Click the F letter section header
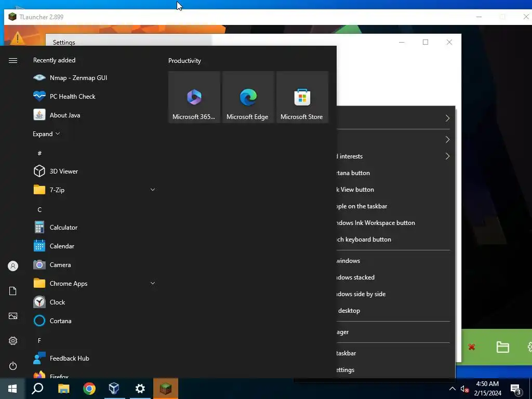 coord(39,340)
